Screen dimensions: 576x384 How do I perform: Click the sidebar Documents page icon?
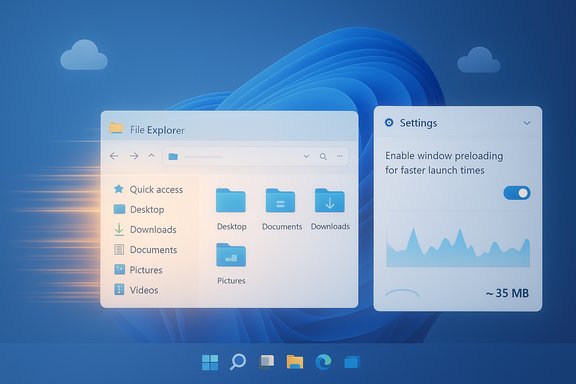(119, 250)
